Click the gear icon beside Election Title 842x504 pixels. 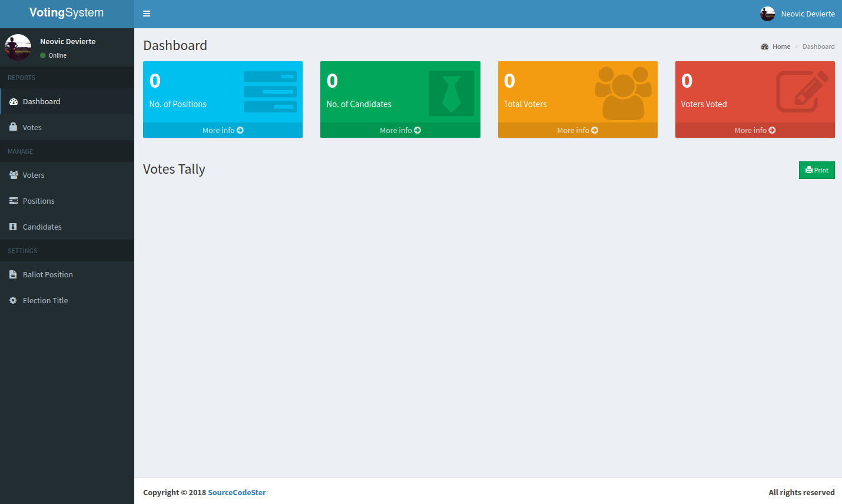pos(13,300)
